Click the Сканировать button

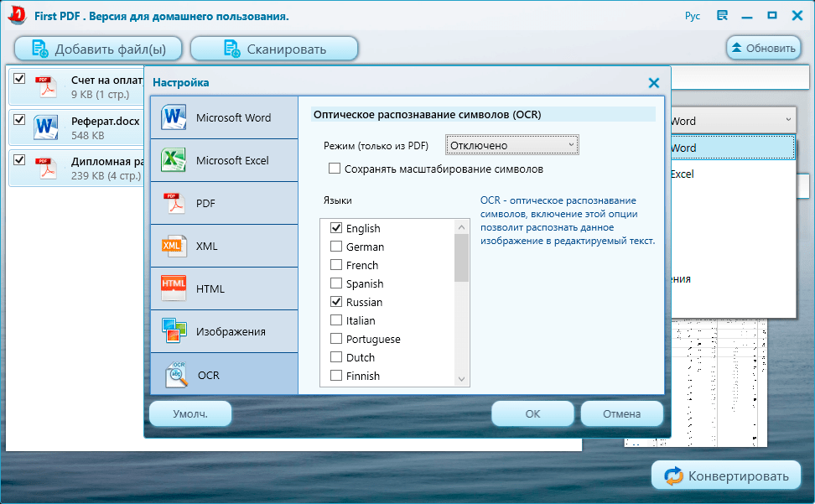[x=274, y=49]
